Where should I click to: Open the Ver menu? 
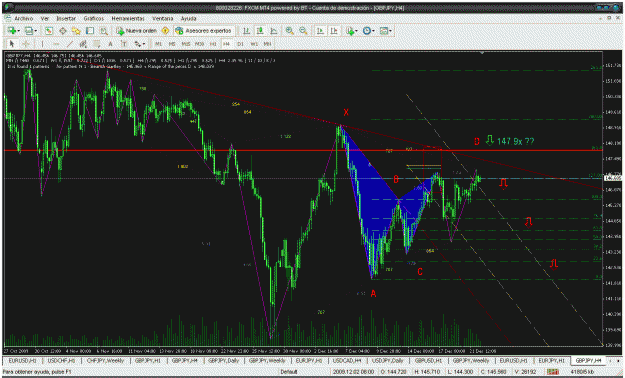click(45, 18)
